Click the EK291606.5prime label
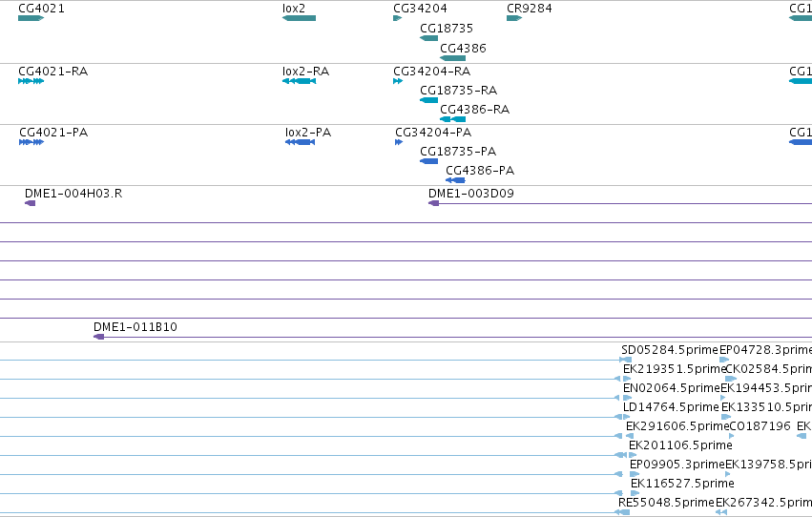812x517 pixels. point(677,426)
